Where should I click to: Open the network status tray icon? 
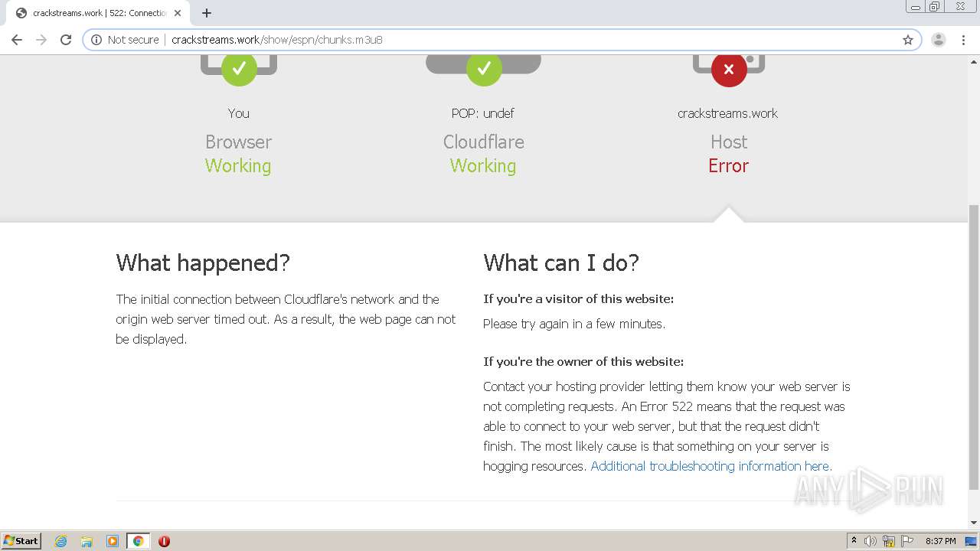coord(889,541)
